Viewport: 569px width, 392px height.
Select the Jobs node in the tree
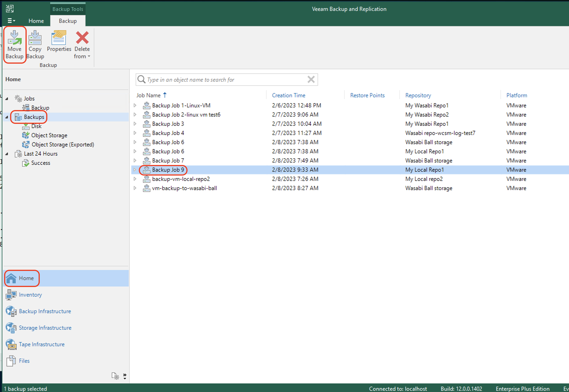point(29,99)
